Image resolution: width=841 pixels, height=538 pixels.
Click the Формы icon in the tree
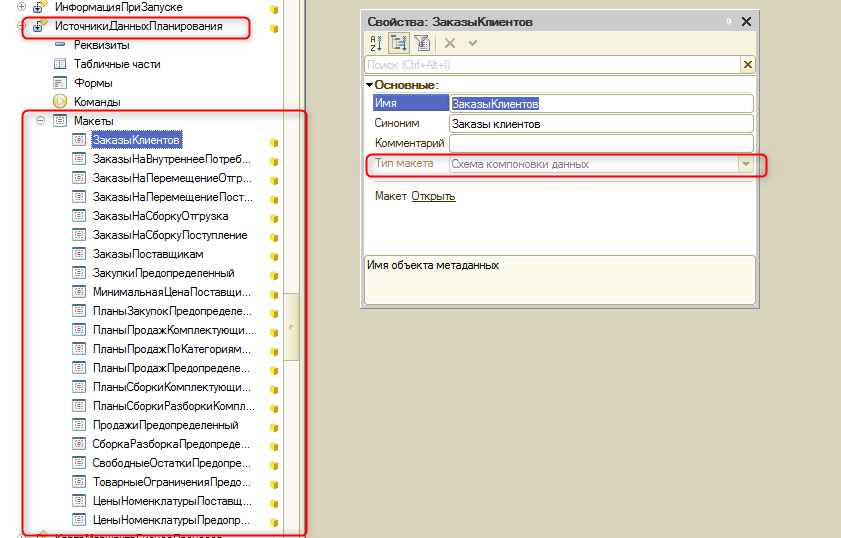(59, 82)
